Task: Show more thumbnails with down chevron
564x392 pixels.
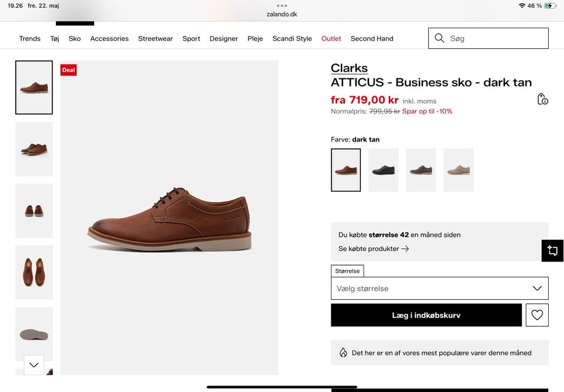Action: click(x=34, y=364)
